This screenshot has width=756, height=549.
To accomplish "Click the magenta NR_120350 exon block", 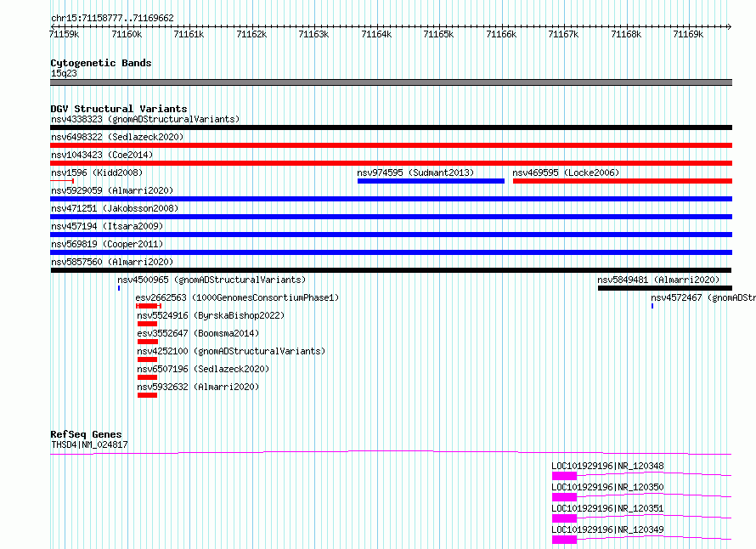I will pyautogui.click(x=565, y=497).
